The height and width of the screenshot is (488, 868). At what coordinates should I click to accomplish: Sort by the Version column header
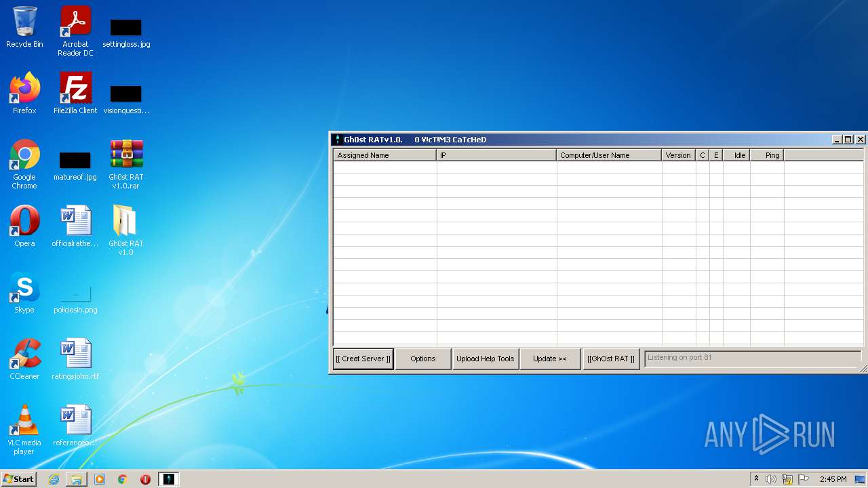(678, 155)
